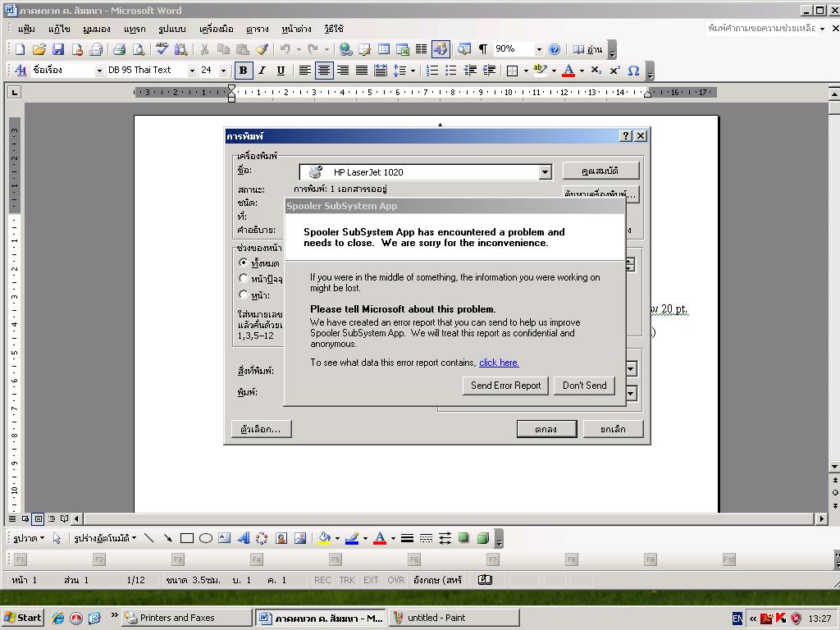
Task: Click the Insert Table icon
Action: point(384,49)
